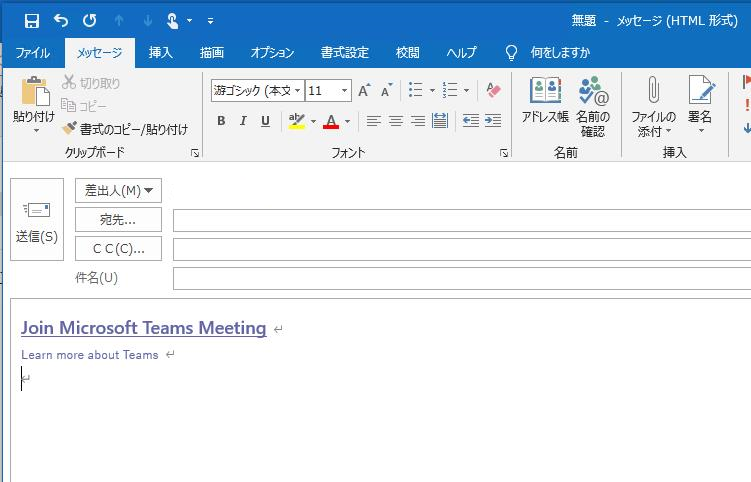751x482 pixels.
Task: Open the highlight color dropdown arrow
Action: point(313,121)
